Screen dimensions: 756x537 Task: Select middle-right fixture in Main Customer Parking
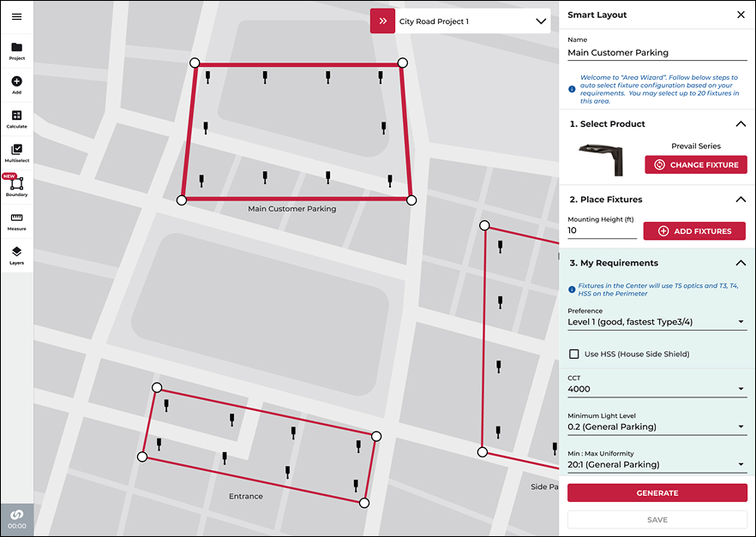[x=383, y=128]
